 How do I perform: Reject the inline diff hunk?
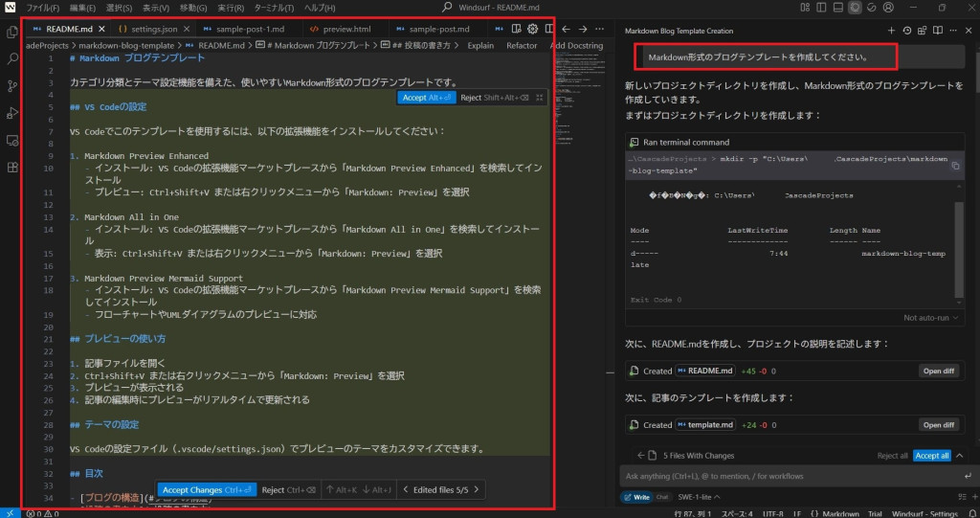tap(494, 98)
